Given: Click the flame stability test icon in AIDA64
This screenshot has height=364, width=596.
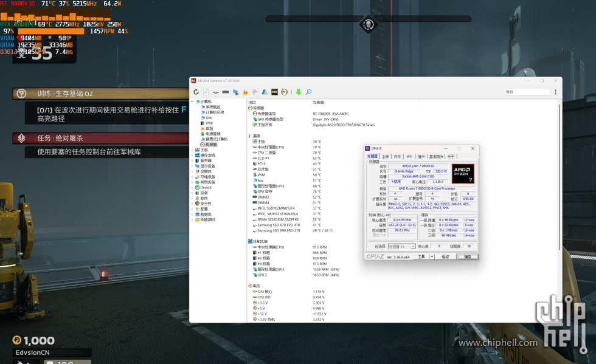Looking at the screenshot, I should (x=245, y=92).
